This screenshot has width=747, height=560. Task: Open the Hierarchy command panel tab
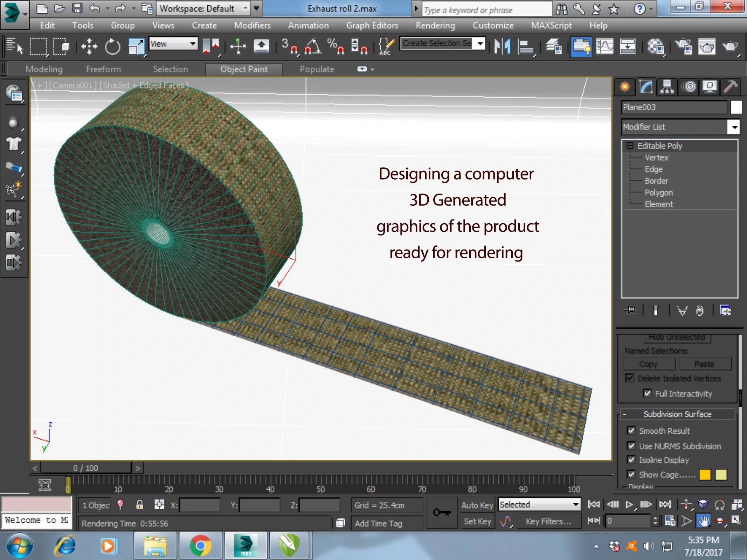point(667,86)
